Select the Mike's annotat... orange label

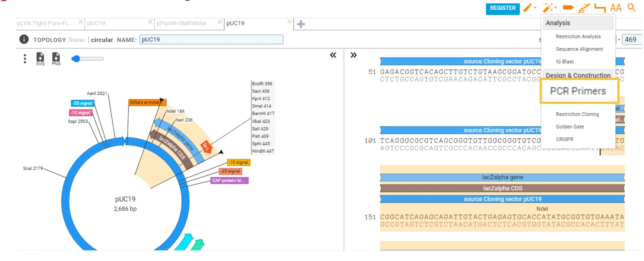147,102
